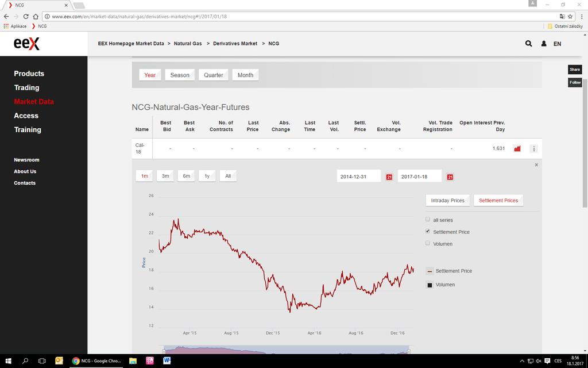588x368 pixels.
Task: Click the Follow button
Action: (x=574, y=83)
